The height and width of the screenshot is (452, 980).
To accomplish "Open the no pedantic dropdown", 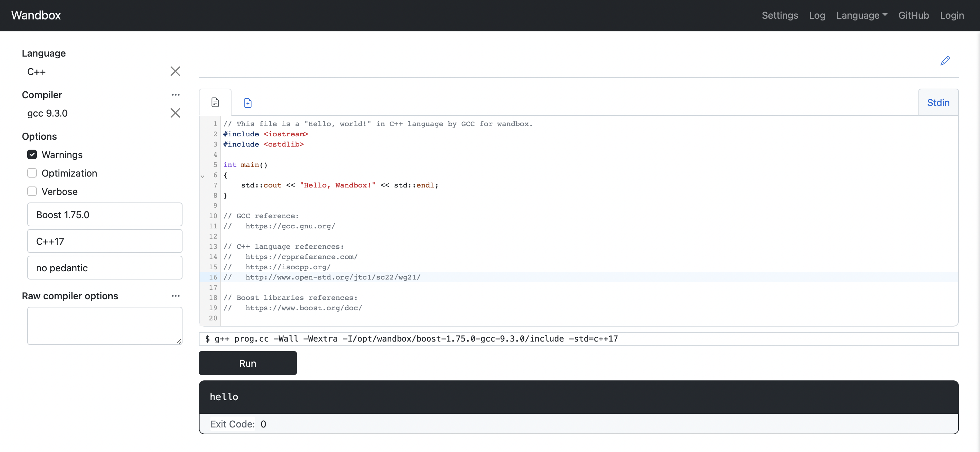I will [x=105, y=268].
